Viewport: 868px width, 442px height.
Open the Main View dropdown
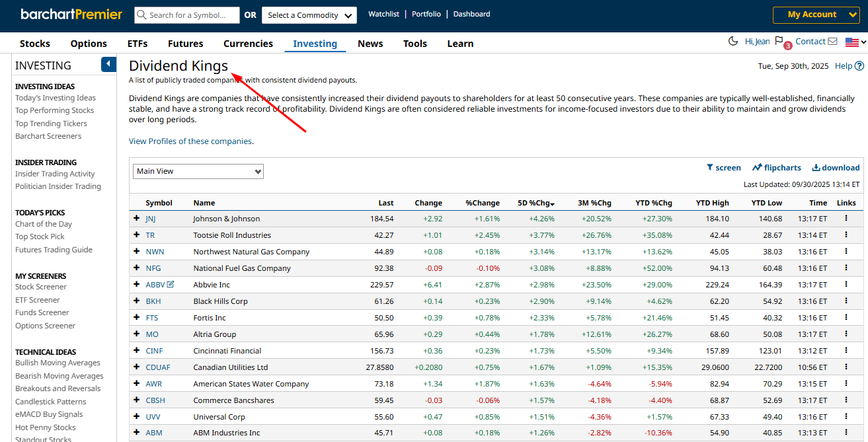coord(198,171)
